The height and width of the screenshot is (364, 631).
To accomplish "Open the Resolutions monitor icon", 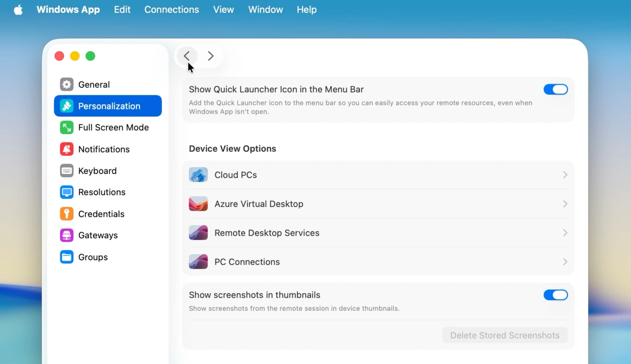I will 67,192.
